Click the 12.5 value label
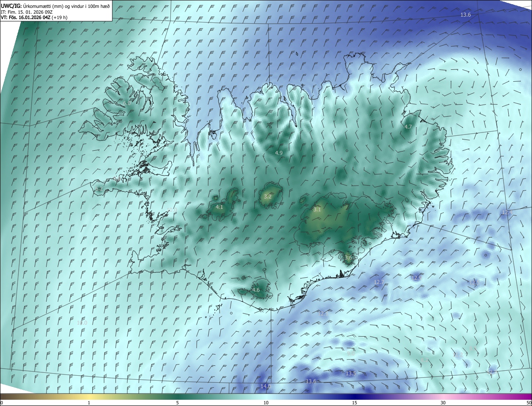The height and width of the screenshot is (406, 532). [x=474, y=282]
